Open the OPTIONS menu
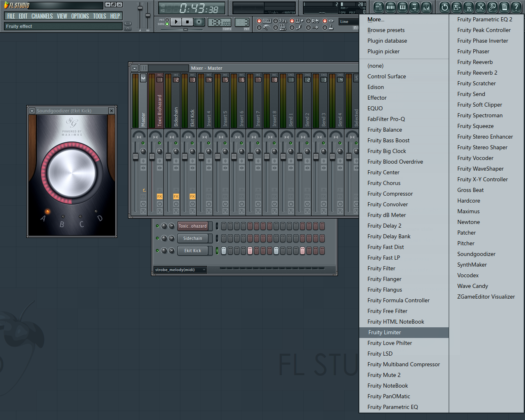Image resolution: width=525 pixels, height=420 pixels. 80,16
